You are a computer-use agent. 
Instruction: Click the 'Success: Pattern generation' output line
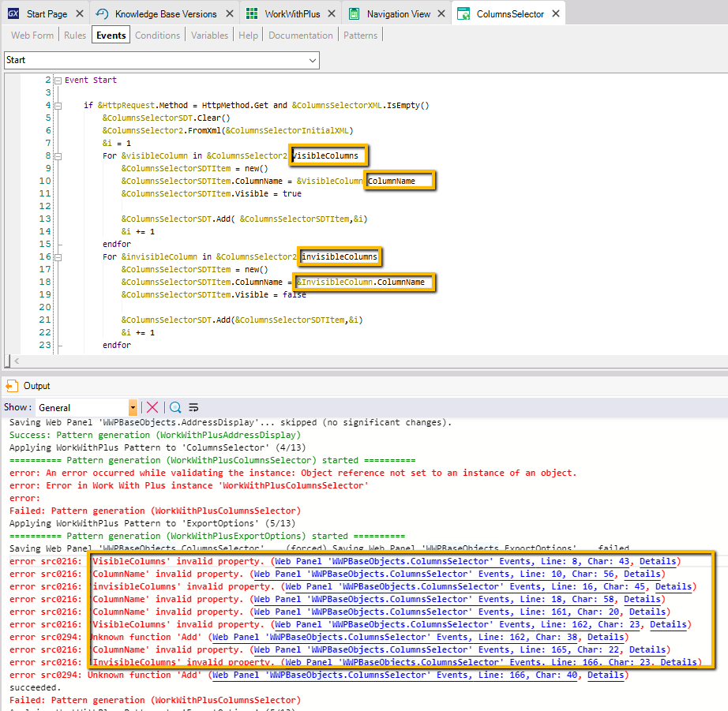click(x=155, y=435)
